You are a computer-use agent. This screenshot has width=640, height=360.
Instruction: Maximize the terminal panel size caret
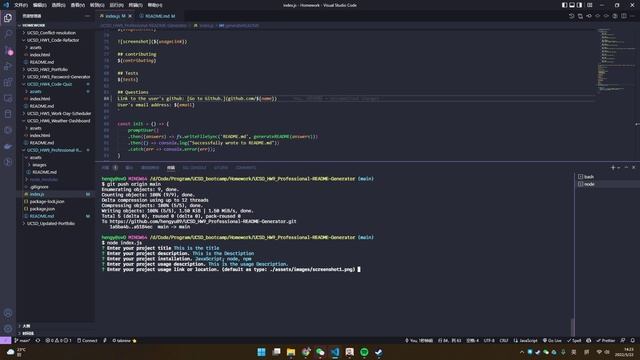tap(626, 167)
